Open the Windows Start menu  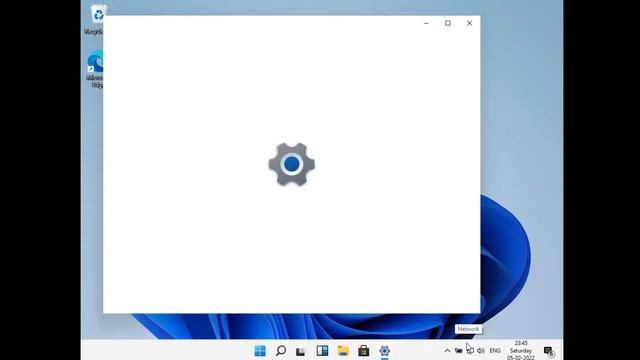coord(260,351)
